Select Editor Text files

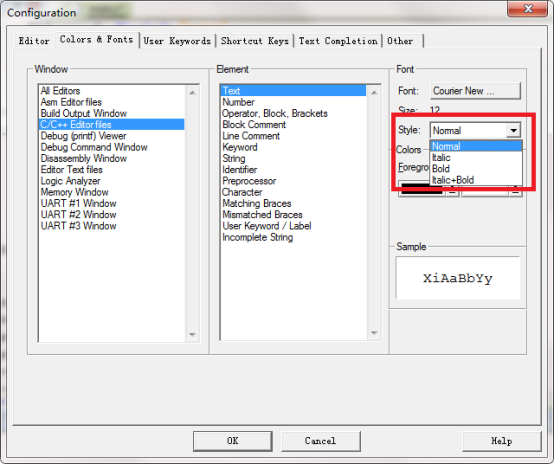coord(112,170)
